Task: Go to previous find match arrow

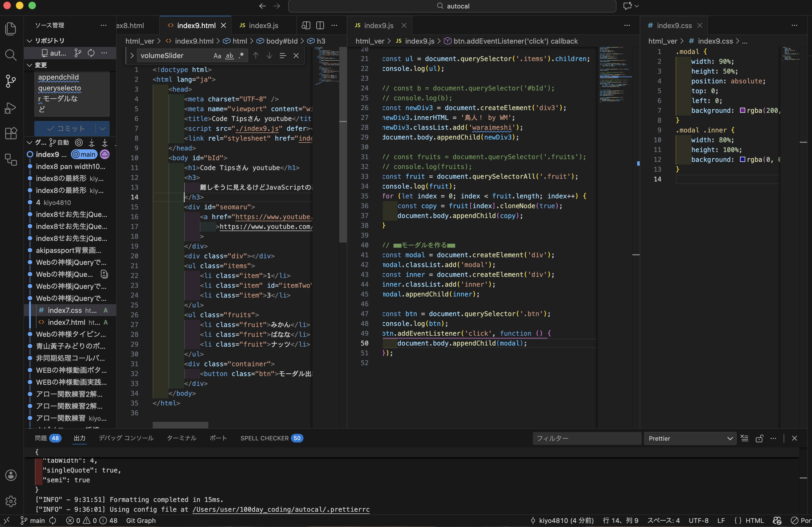Action: click(x=256, y=55)
